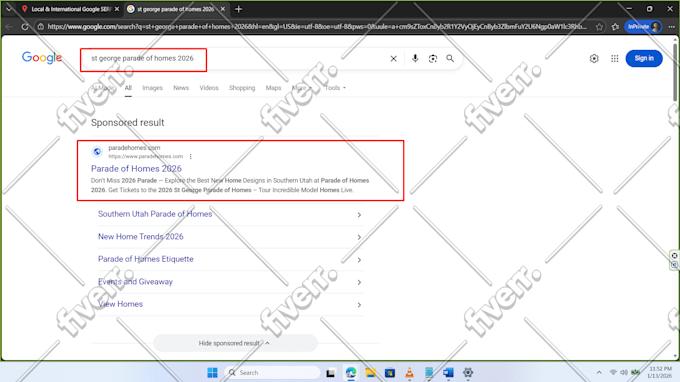Collapse with Hide sponsored result button

point(235,343)
